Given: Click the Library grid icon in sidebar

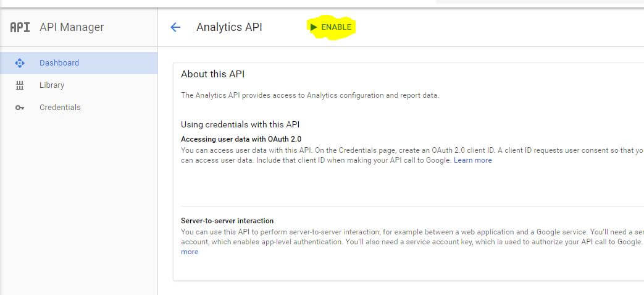Looking at the screenshot, I should pyautogui.click(x=20, y=85).
